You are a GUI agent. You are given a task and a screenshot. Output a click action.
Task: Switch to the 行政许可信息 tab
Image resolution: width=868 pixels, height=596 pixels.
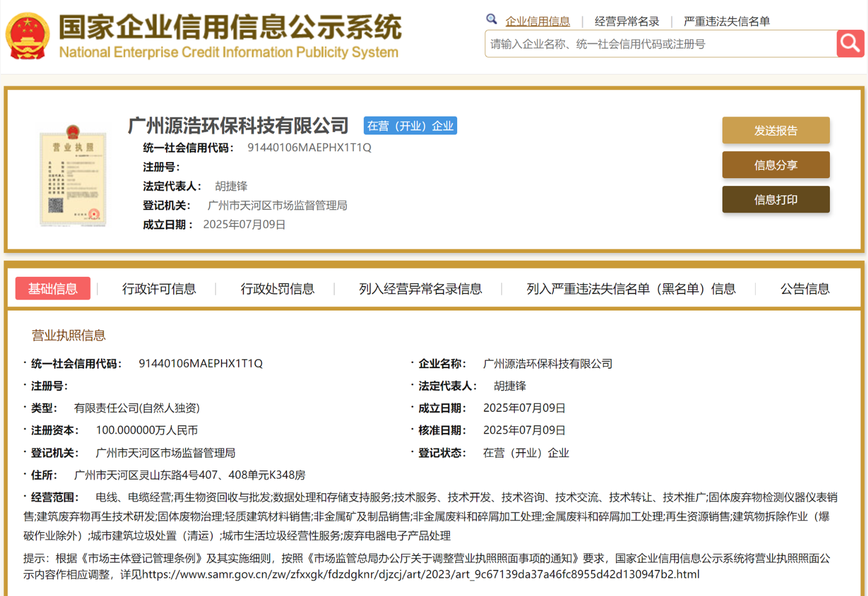[x=160, y=289]
